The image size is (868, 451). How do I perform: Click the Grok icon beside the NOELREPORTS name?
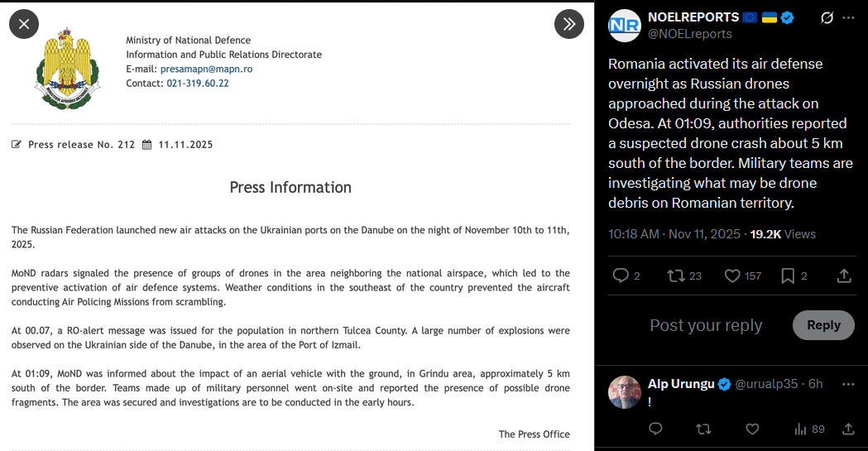tap(827, 18)
